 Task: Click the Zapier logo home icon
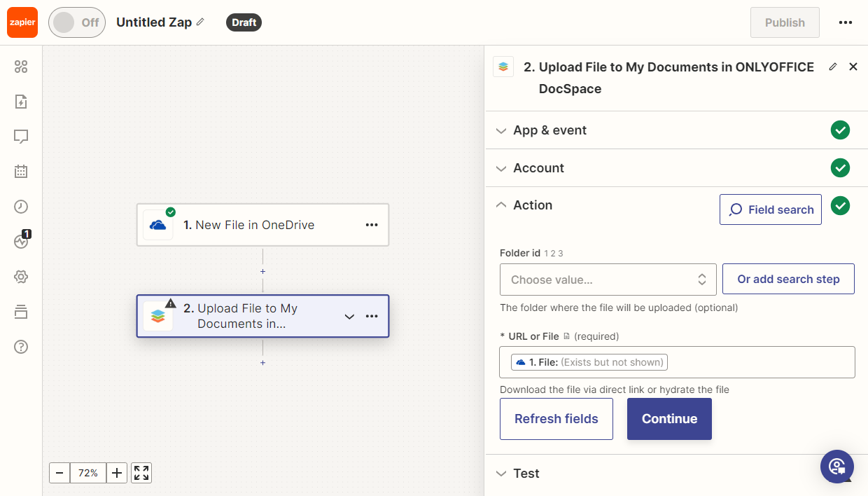click(x=22, y=22)
